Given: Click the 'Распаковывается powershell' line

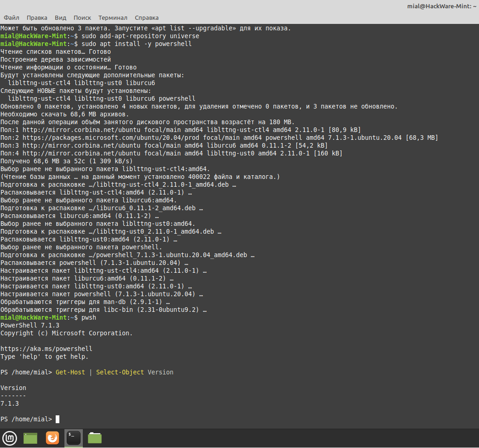Looking at the screenshot, I should (x=94, y=263).
